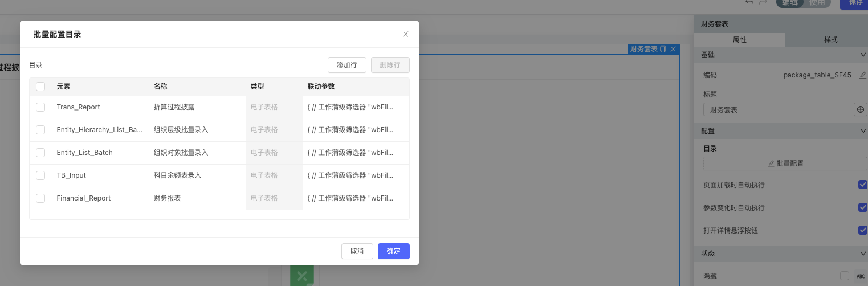Click the copy icon on 财务套表 tag

(x=663, y=50)
